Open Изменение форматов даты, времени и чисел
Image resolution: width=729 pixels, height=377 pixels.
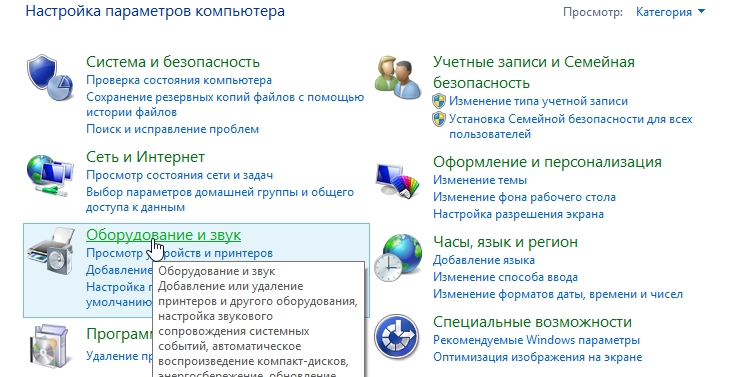558,294
